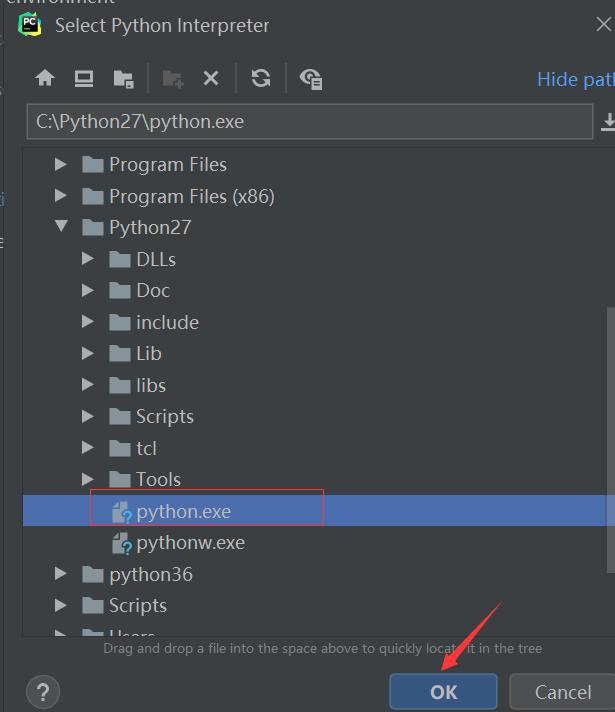Click the python36 folder icon

click(x=93, y=574)
